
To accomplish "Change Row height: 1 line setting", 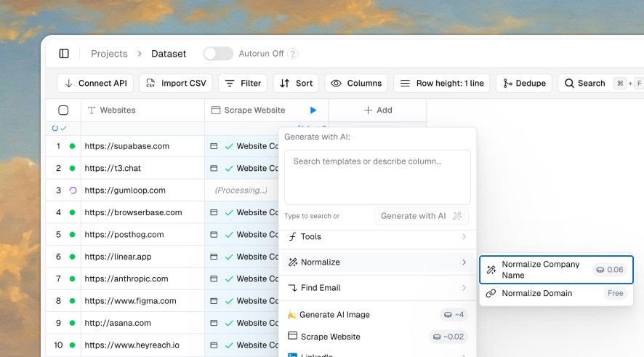I will [441, 84].
